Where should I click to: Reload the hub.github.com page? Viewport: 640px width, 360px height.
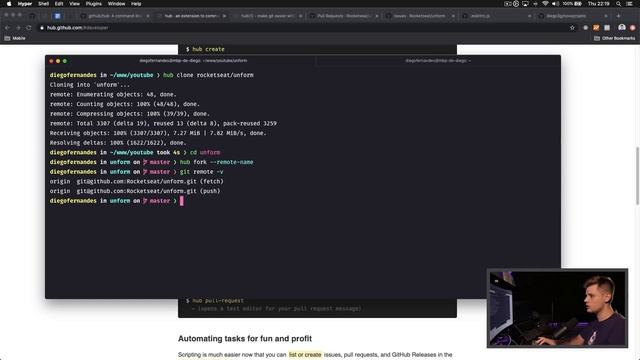pos(29,28)
